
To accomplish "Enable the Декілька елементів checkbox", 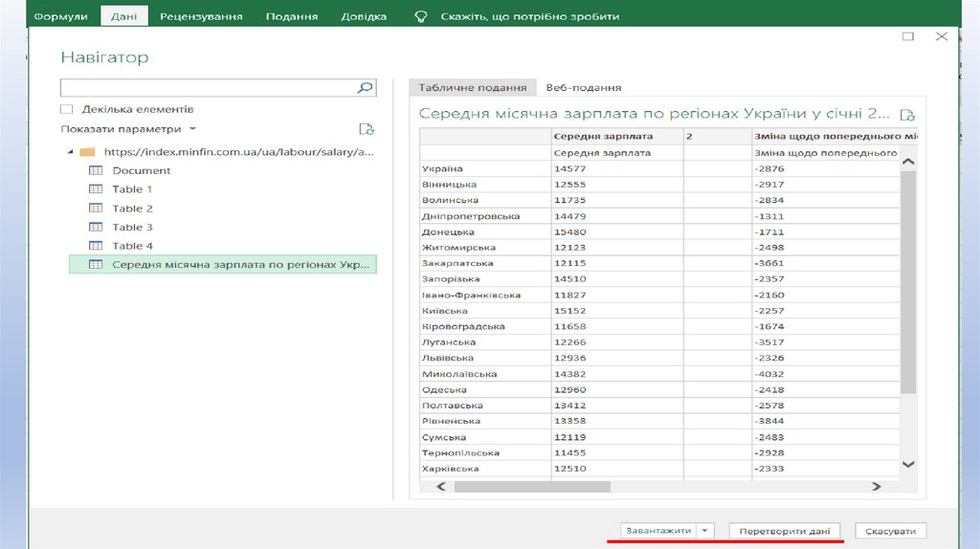I will pos(67,110).
